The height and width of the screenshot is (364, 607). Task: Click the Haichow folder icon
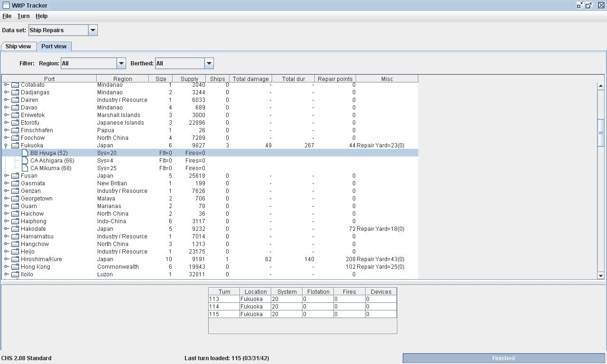pos(15,214)
